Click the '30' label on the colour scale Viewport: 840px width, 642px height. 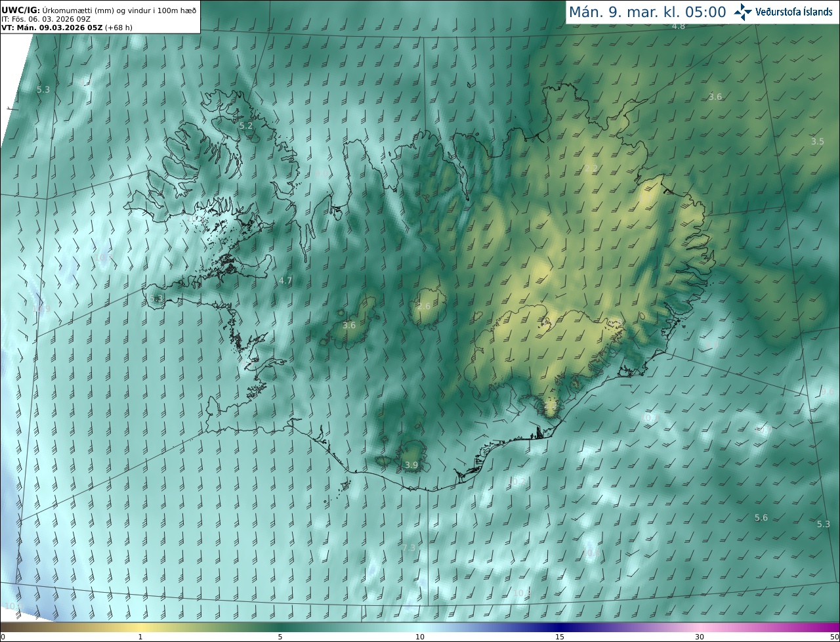click(x=700, y=637)
